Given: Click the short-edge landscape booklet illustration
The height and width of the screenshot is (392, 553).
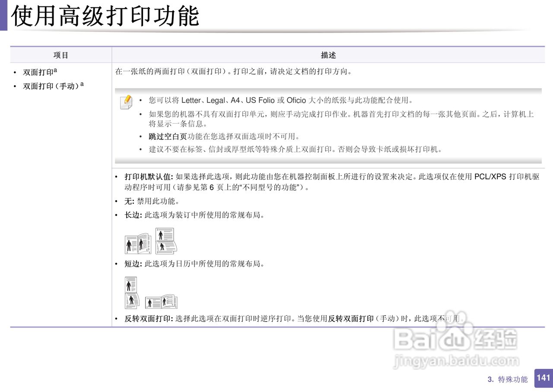Looking at the screenshot, I should point(161,302).
